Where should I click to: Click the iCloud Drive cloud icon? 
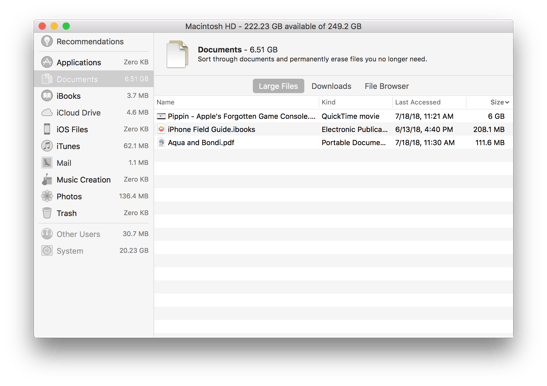click(47, 112)
